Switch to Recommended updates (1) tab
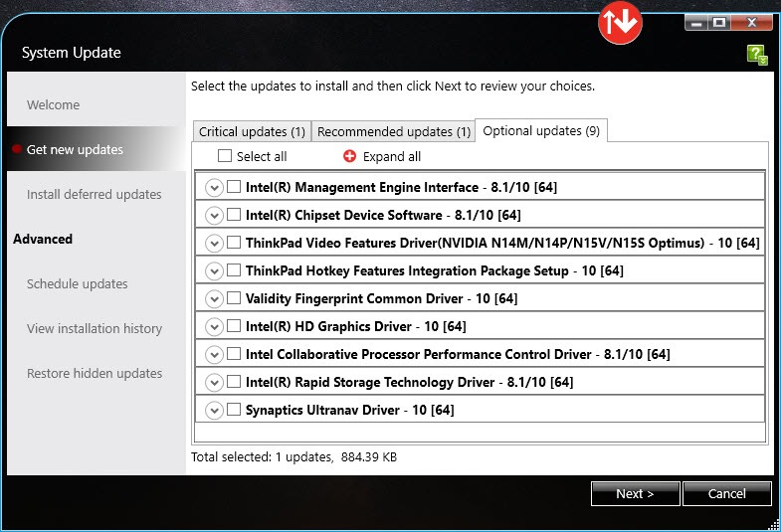 [x=394, y=132]
